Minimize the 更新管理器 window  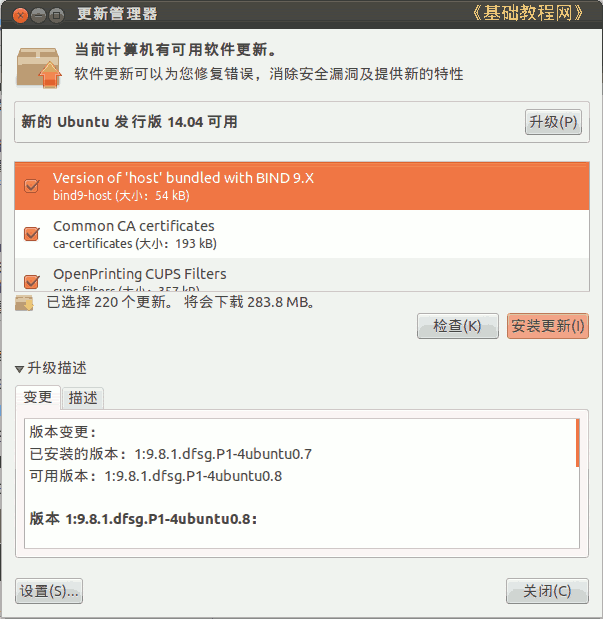click(x=38, y=15)
